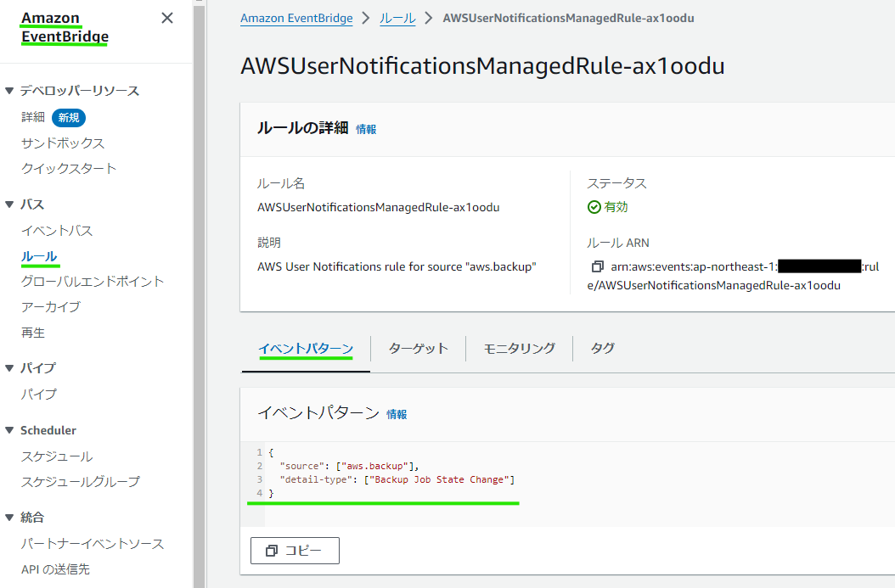This screenshot has height=588, width=895.
Task: Open グローバルエンドポイント in the sidebar
Action: [93, 281]
